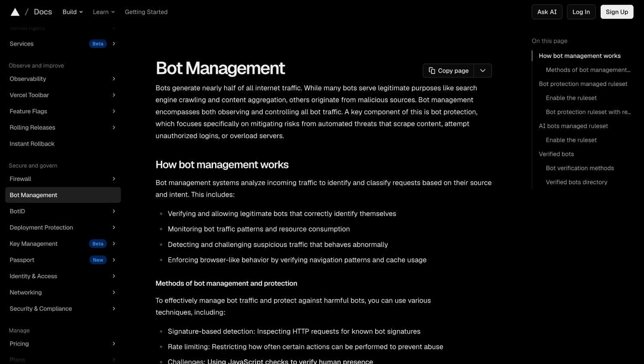Select Getting Started in the top nav

tap(146, 12)
